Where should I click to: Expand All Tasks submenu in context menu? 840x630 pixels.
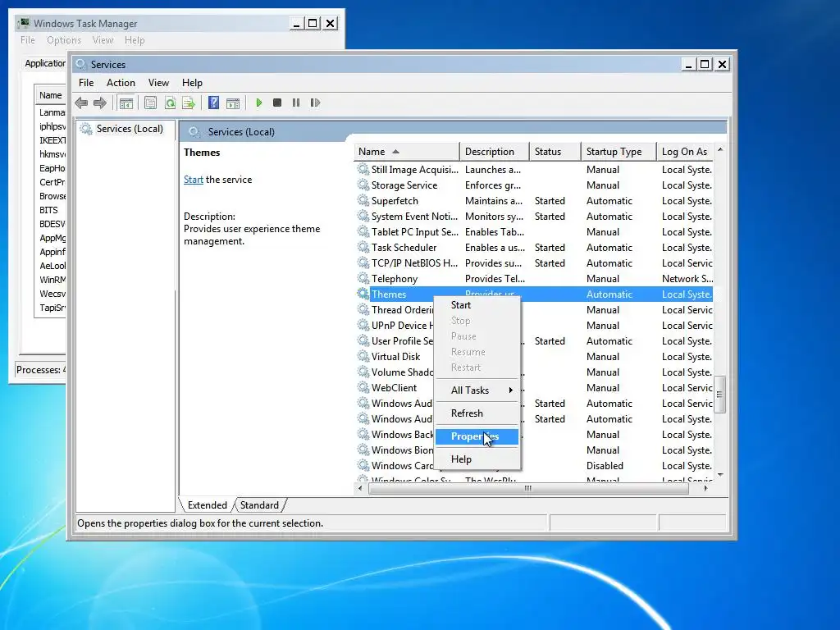click(477, 390)
